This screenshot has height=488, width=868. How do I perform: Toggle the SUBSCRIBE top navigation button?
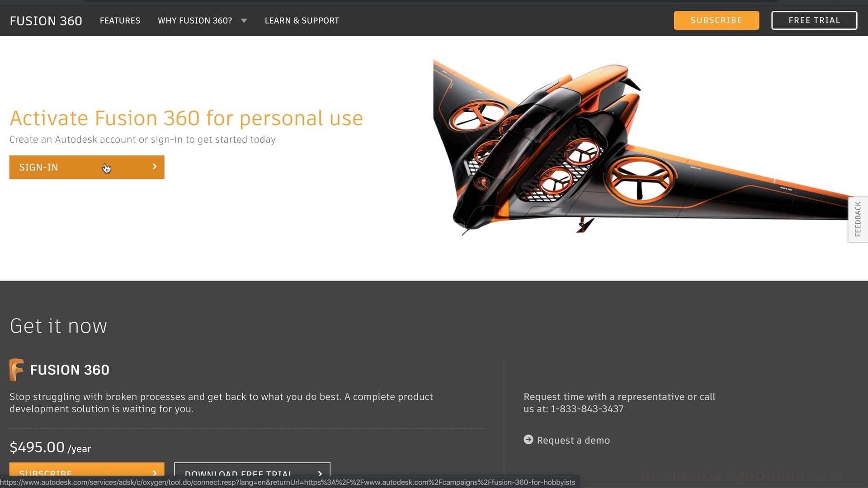[716, 20]
